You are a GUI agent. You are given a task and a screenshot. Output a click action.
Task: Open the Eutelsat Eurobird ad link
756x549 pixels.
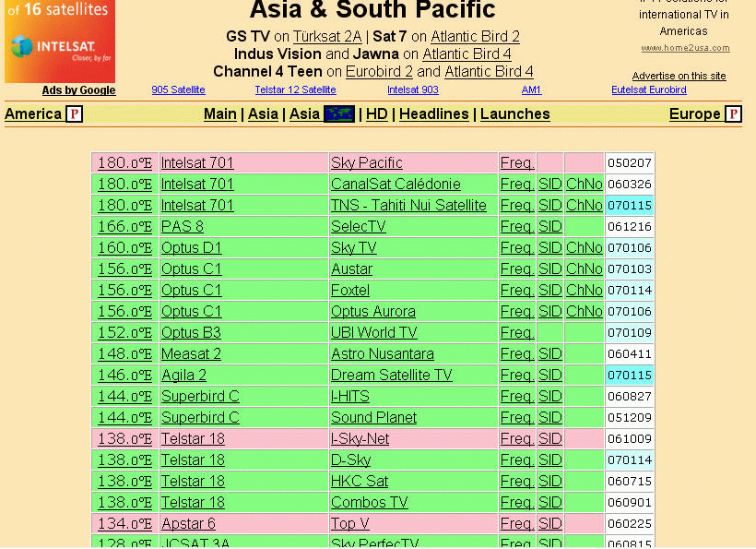click(649, 90)
